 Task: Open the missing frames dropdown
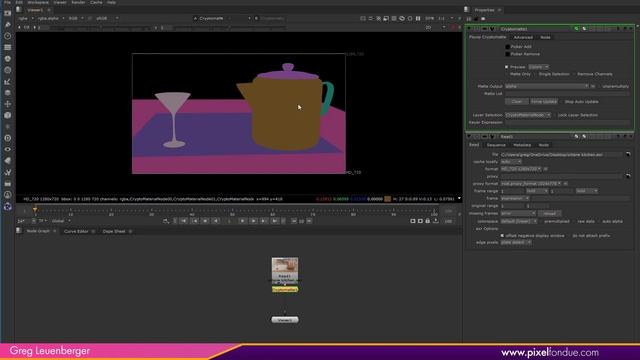[518, 213]
